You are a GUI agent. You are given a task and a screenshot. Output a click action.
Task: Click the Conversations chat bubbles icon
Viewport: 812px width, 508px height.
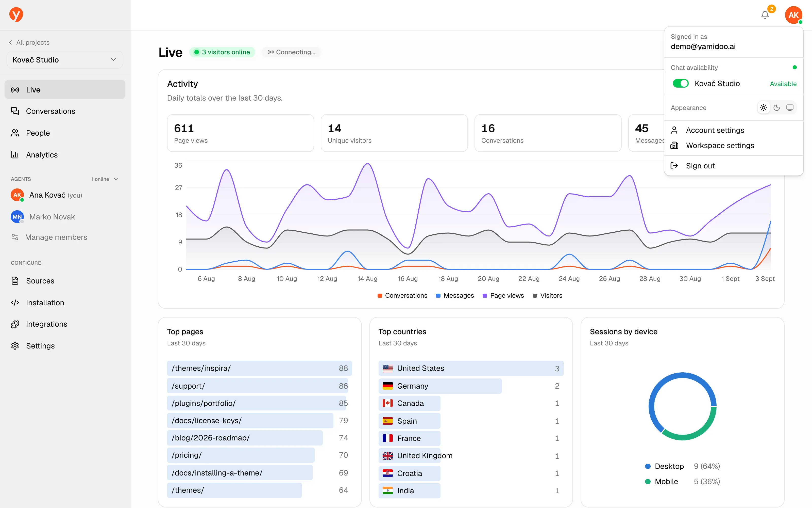15,111
